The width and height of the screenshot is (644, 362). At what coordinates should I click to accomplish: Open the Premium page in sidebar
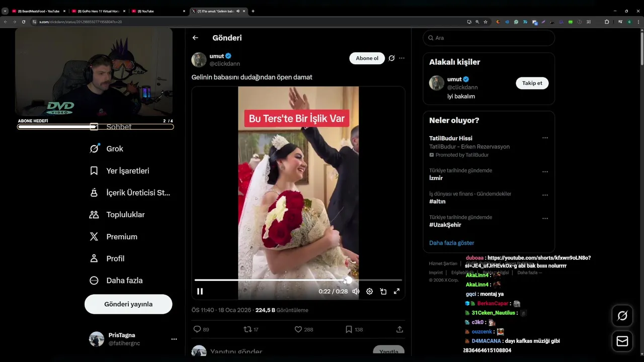click(113, 237)
